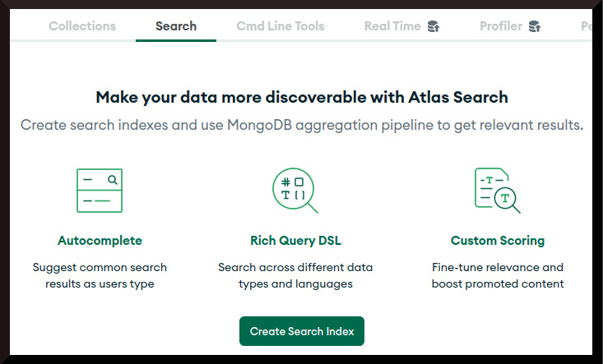Go to the Real Time tab
603x364 pixels.
click(392, 26)
